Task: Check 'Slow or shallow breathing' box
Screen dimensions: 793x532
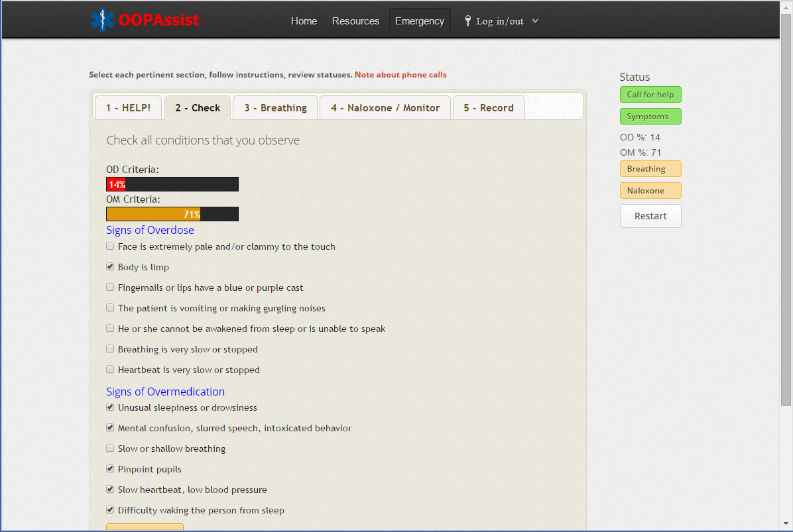Action: click(x=110, y=448)
